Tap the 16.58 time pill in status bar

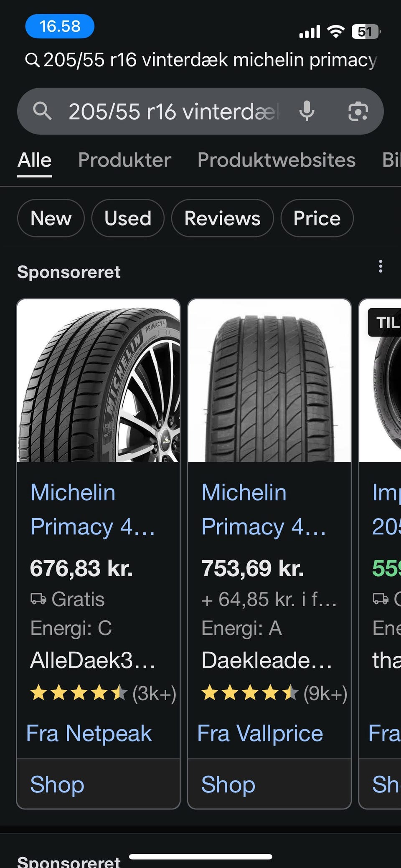click(x=60, y=26)
